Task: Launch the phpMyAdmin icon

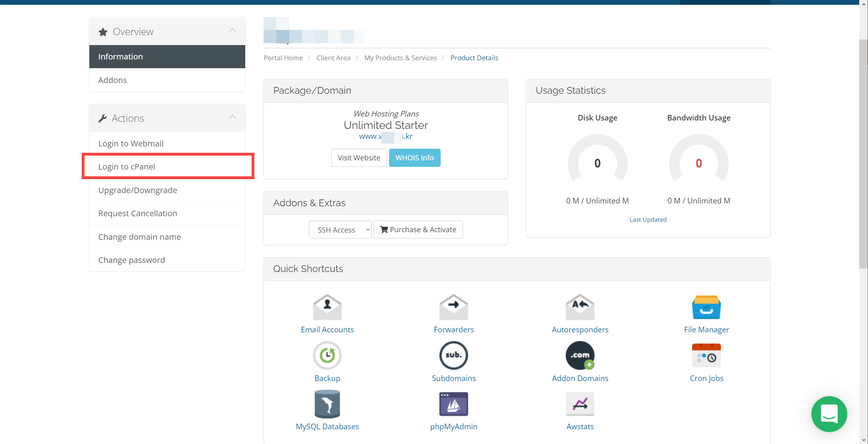Action: (453, 404)
